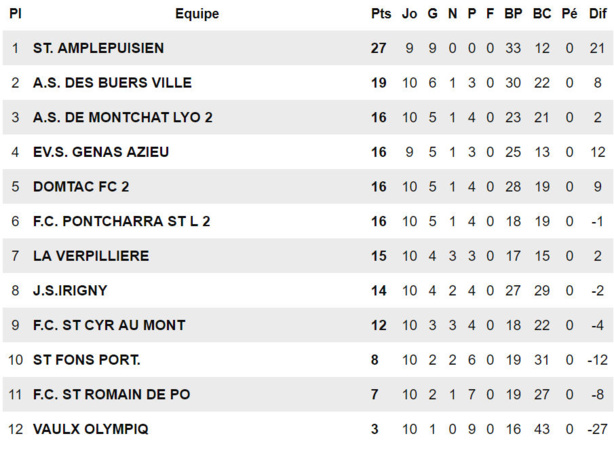
Task: Click the LA VERPILLIERE team name
Action: click(91, 256)
